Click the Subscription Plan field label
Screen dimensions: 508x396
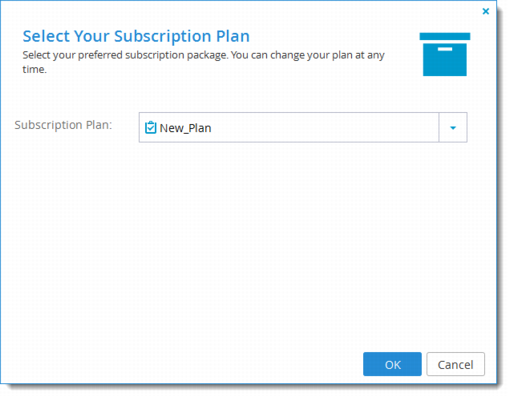pyautogui.click(x=63, y=125)
